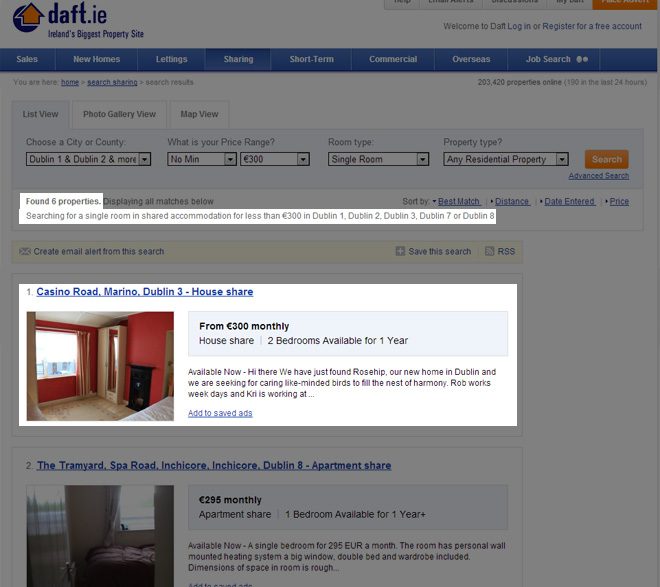Click the home breadcrumb link

[70, 82]
